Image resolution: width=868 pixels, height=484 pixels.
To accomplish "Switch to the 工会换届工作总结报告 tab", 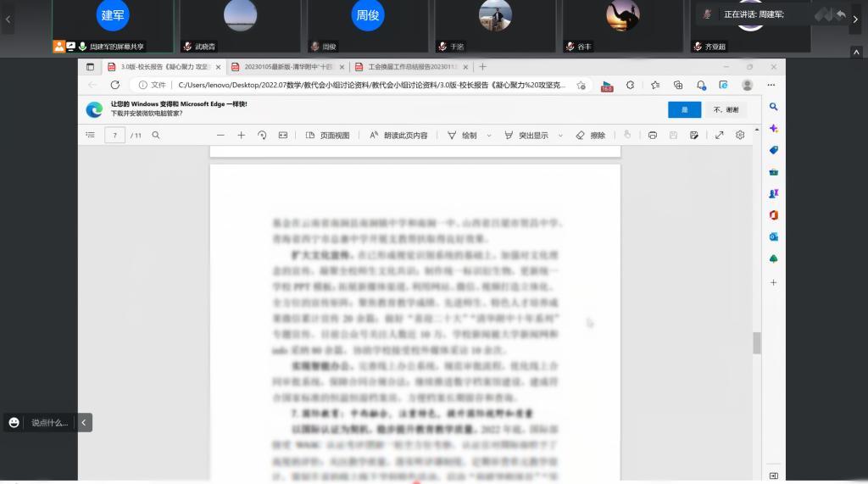I will pyautogui.click(x=405, y=66).
